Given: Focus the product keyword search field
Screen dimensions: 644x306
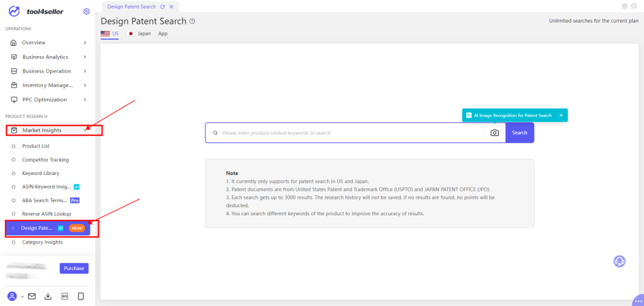Looking at the screenshot, I should click(x=352, y=133).
